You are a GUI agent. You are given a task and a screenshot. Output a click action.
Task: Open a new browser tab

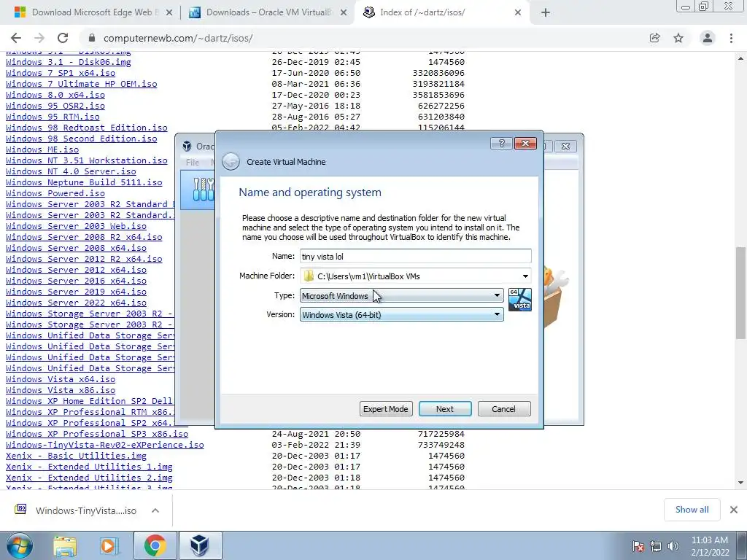546,13
